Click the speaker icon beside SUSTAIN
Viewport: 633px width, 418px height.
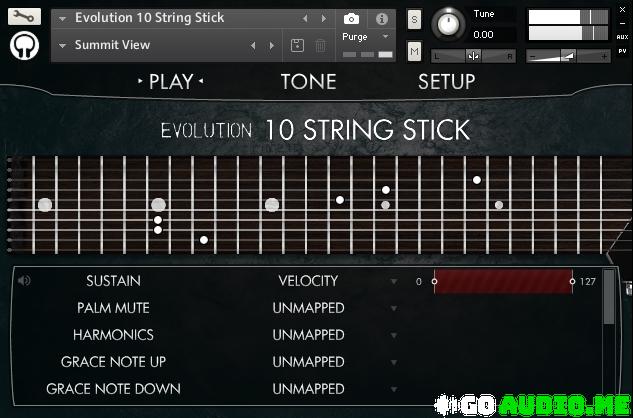[24, 280]
